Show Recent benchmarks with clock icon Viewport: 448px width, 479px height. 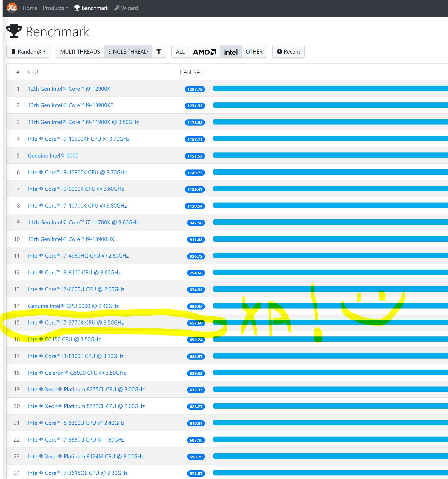pyautogui.click(x=288, y=52)
